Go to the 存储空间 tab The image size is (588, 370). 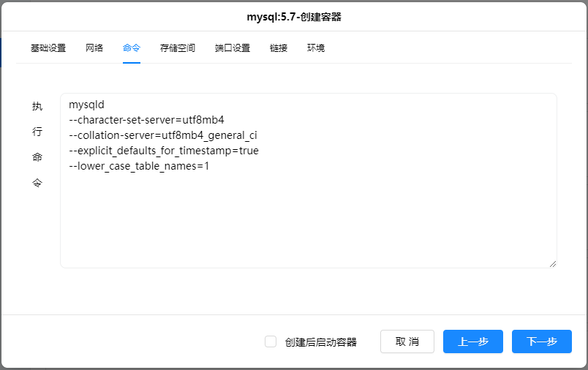click(178, 48)
